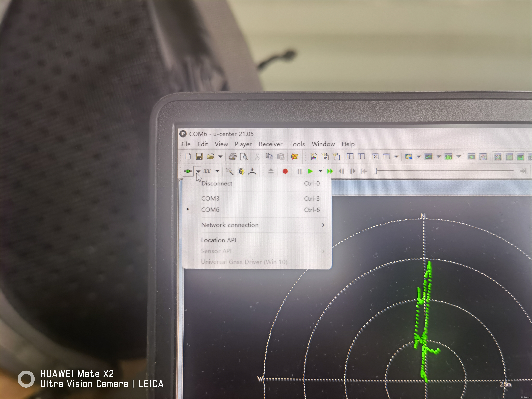Screen dimensions: 532x399
Task: Open the Receiver menu
Action: click(270, 144)
